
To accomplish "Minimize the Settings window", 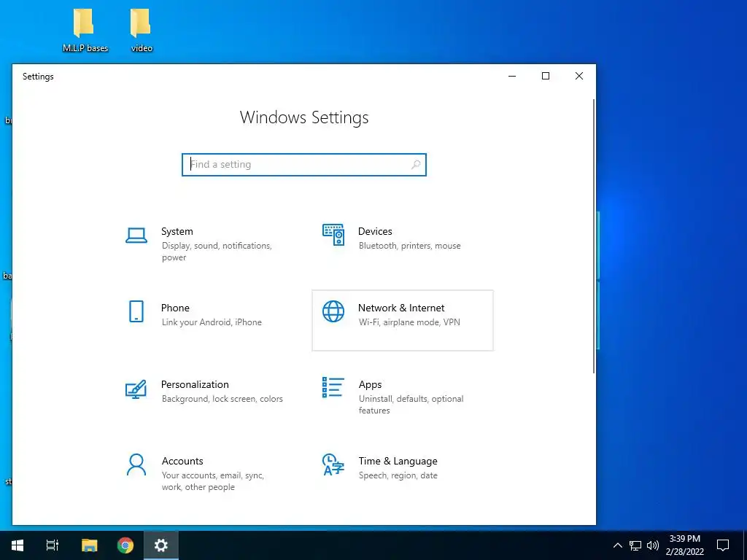I will [x=512, y=76].
